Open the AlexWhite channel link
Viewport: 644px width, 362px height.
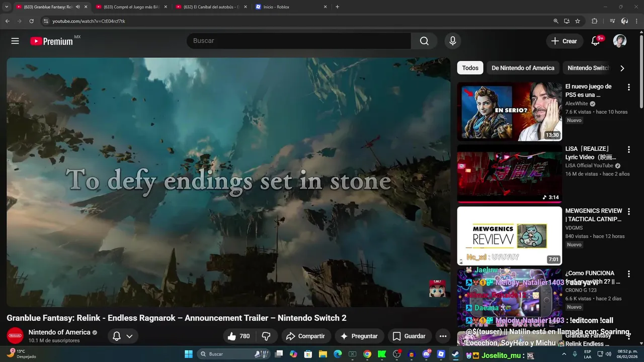coord(577,104)
